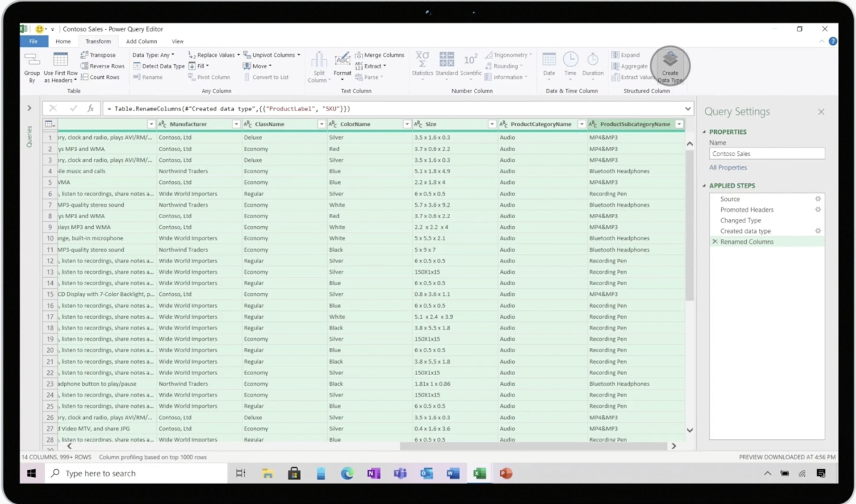Switch to the Home tab
The width and height of the screenshot is (856, 504).
pyautogui.click(x=63, y=41)
